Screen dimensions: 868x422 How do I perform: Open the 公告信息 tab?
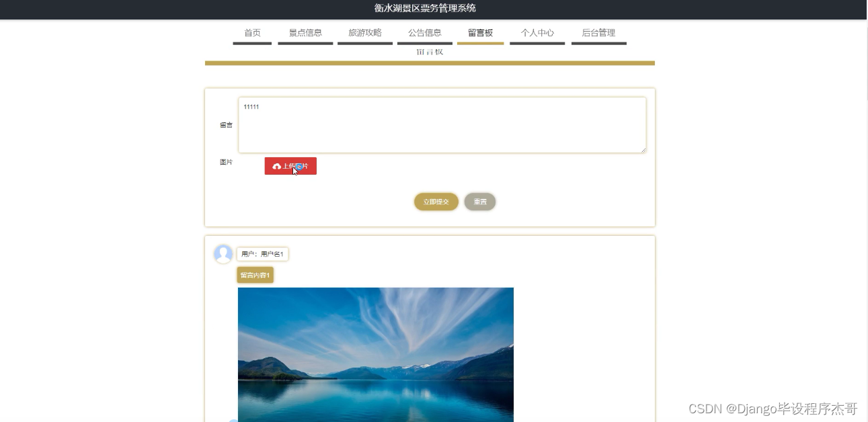click(x=425, y=32)
